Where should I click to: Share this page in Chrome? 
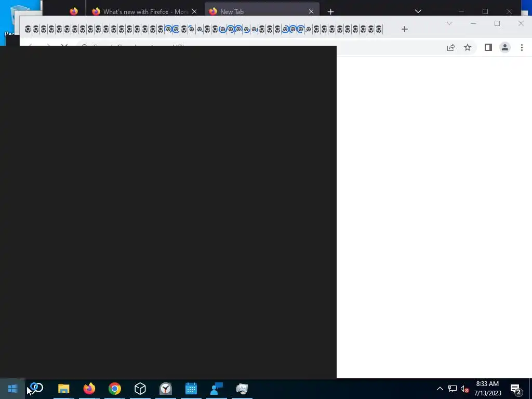click(451, 47)
